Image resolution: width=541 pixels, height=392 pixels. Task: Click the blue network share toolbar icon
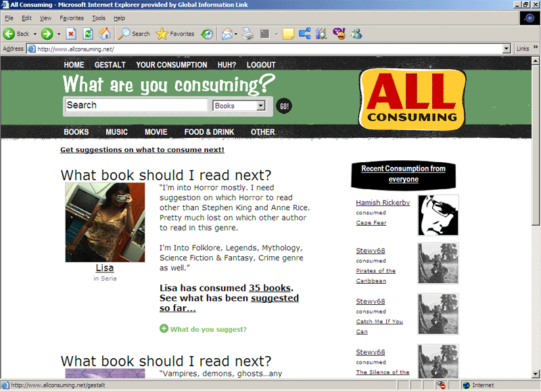(305, 33)
